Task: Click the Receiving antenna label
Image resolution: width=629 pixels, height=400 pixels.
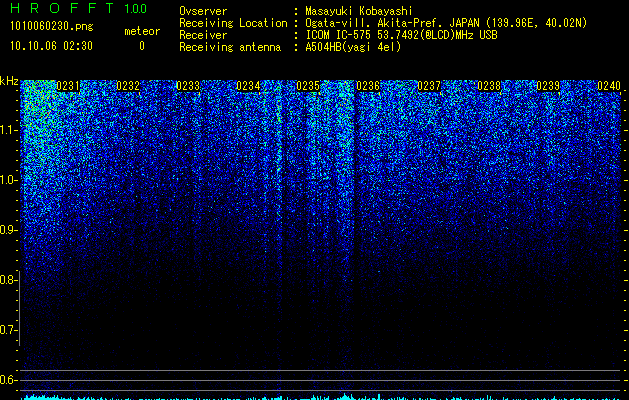Action: coord(230,47)
